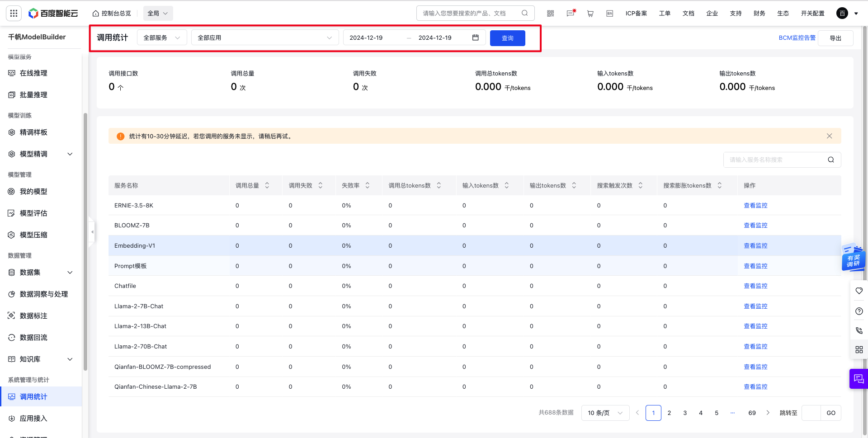Screen dimensions: 868x438
Task: Sort by 失败率 column
Action: coord(368,185)
